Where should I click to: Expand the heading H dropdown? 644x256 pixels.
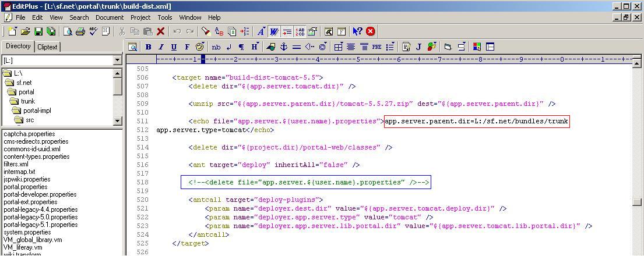pyautogui.click(x=255, y=47)
